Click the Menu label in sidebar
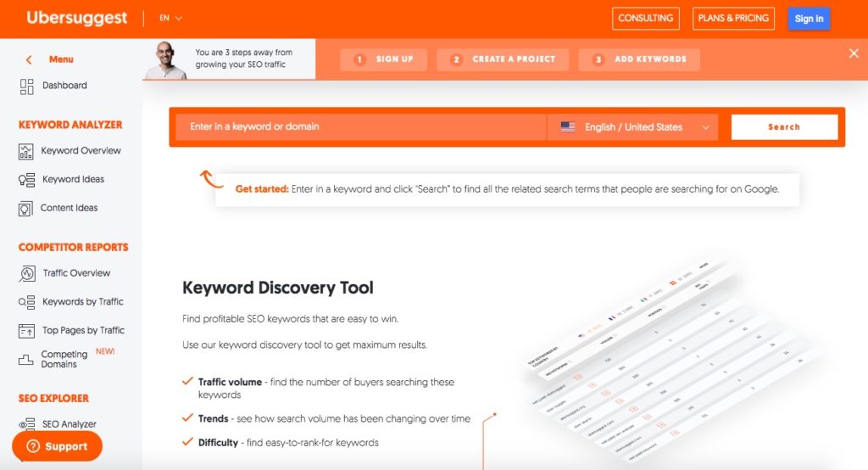Screen dimensions: 868x470 (61, 59)
